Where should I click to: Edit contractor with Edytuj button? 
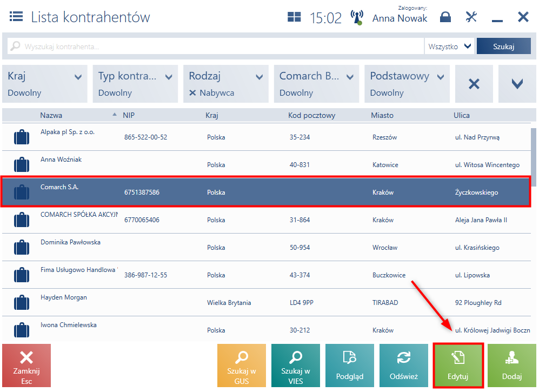click(458, 366)
